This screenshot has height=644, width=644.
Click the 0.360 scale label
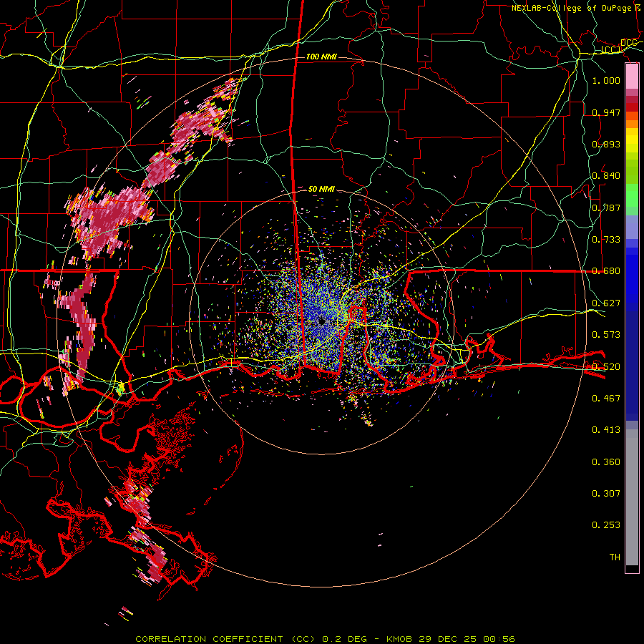coord(606,462)
